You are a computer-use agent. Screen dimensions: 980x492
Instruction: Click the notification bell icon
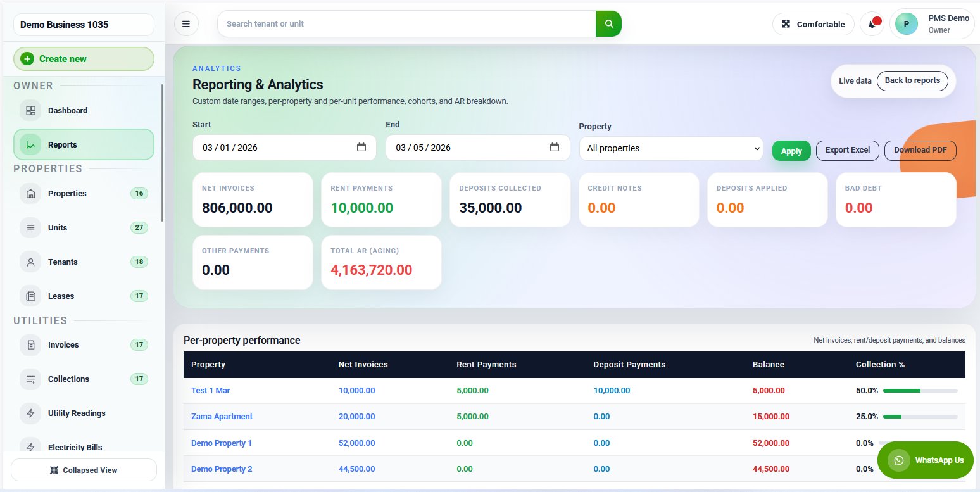click(x=872, y=23)
